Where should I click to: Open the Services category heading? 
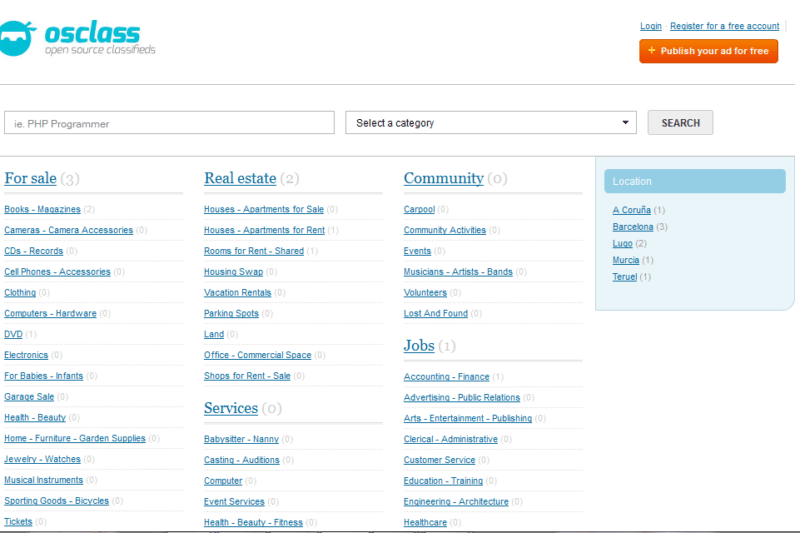click(x=231, y=408)
